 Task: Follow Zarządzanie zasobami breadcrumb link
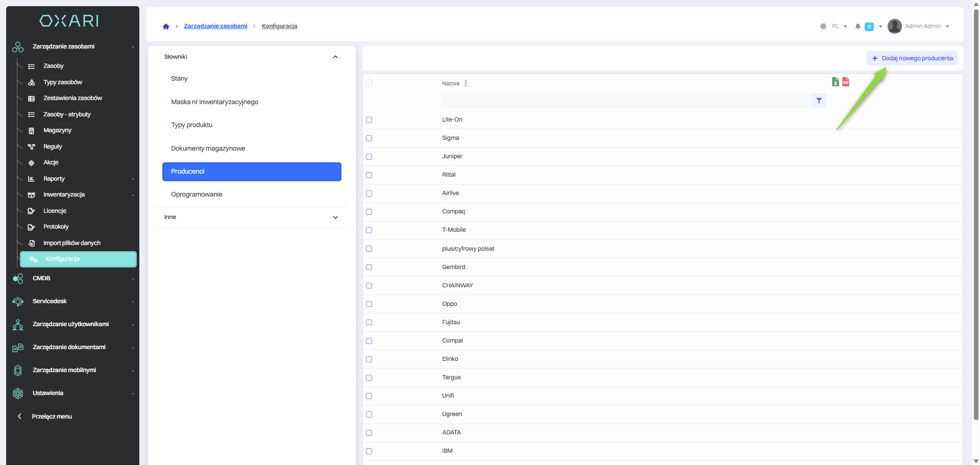(x=215, y=27)
